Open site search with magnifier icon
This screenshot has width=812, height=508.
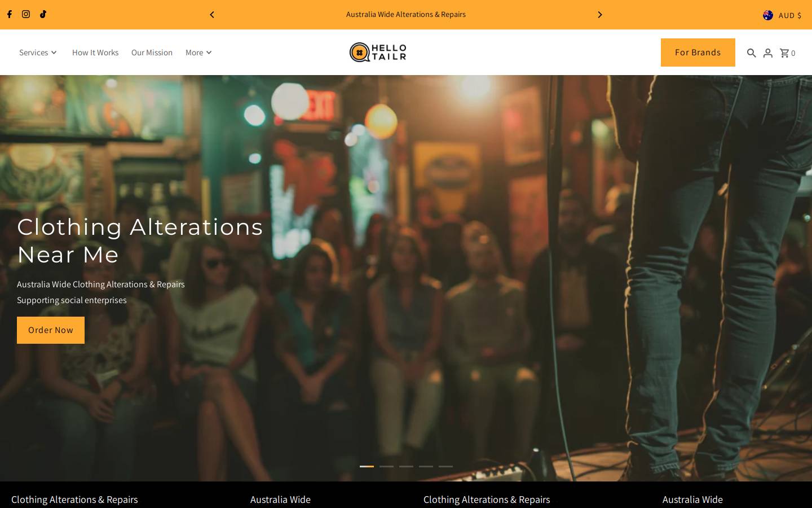pos(751,53)
